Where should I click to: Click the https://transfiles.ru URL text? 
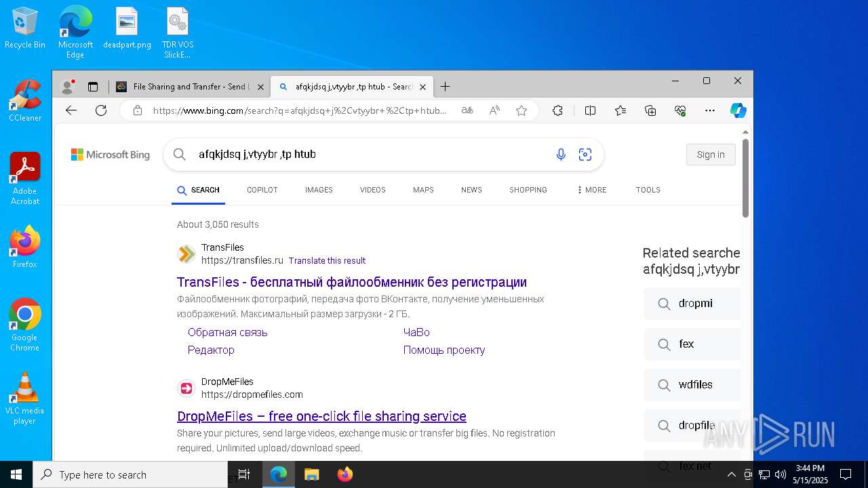242,260
